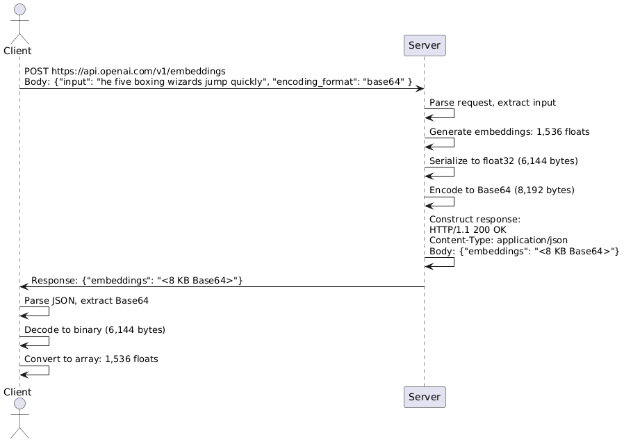Viewport: 624px width, 442px height.
Task: Click the bottom Client label
Action: coord(17,392)
